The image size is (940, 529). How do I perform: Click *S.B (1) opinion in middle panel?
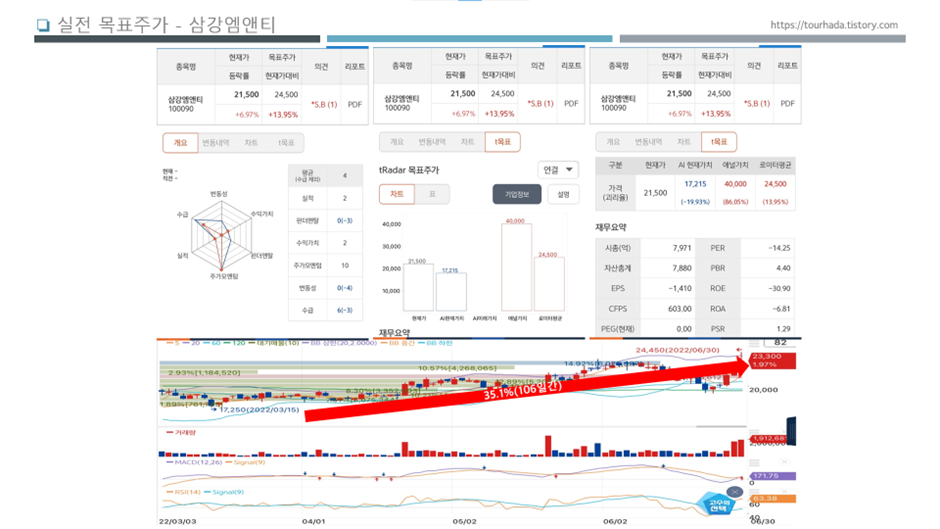coord(541,104)
